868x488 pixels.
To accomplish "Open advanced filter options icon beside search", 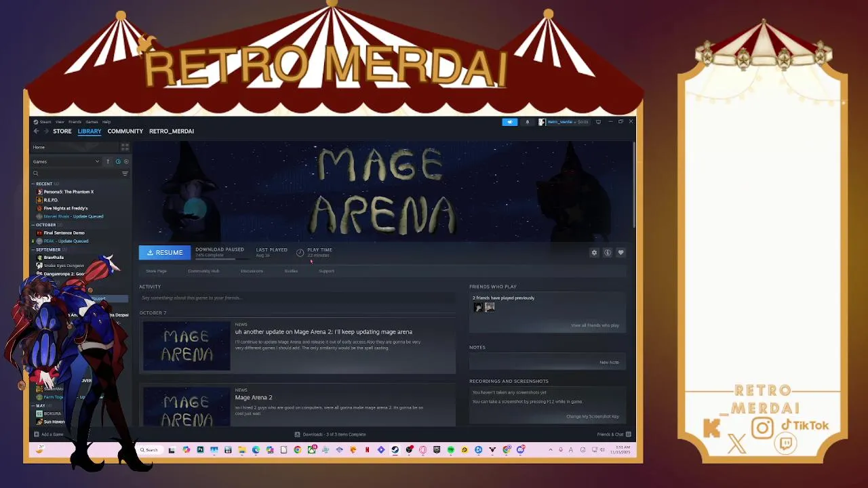I will point(125,174).
